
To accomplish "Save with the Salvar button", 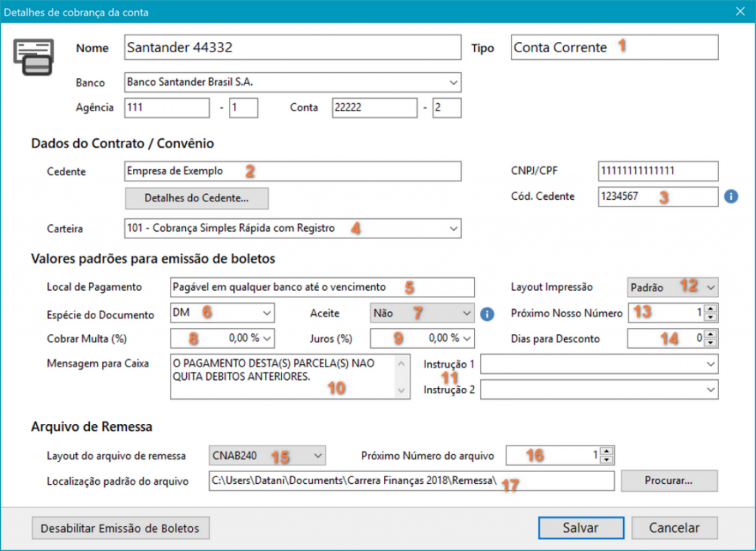I will 580,528.
